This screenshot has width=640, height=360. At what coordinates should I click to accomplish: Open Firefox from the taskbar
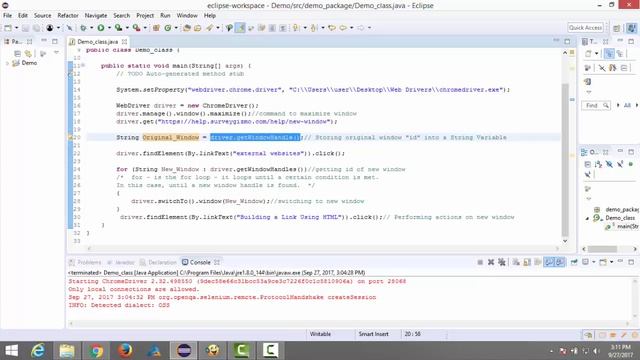click(125, 351)
